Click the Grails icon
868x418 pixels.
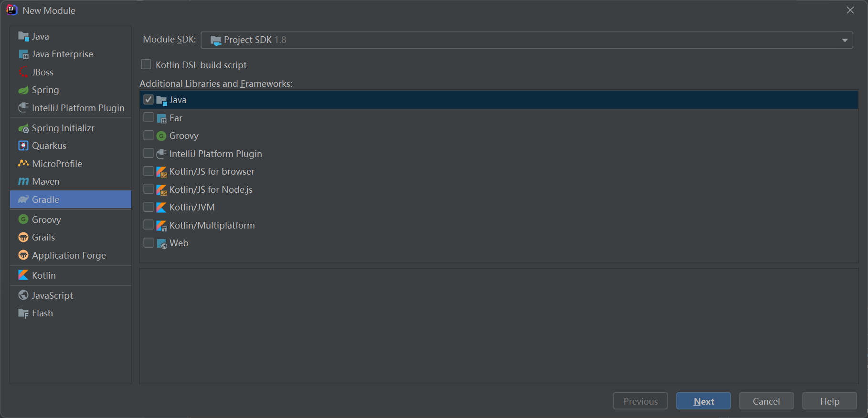coord(23,237)
